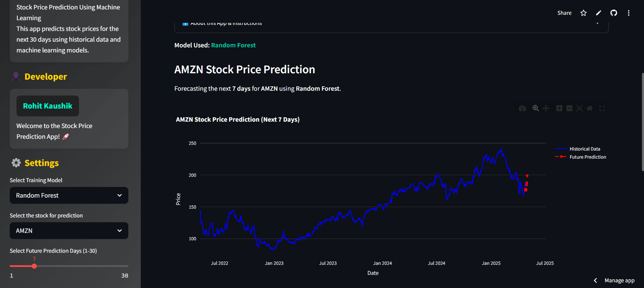Viewport: 644px width, 288px height.
Task: Zoom out using the minus icon
Action: (x=569, y=108)
